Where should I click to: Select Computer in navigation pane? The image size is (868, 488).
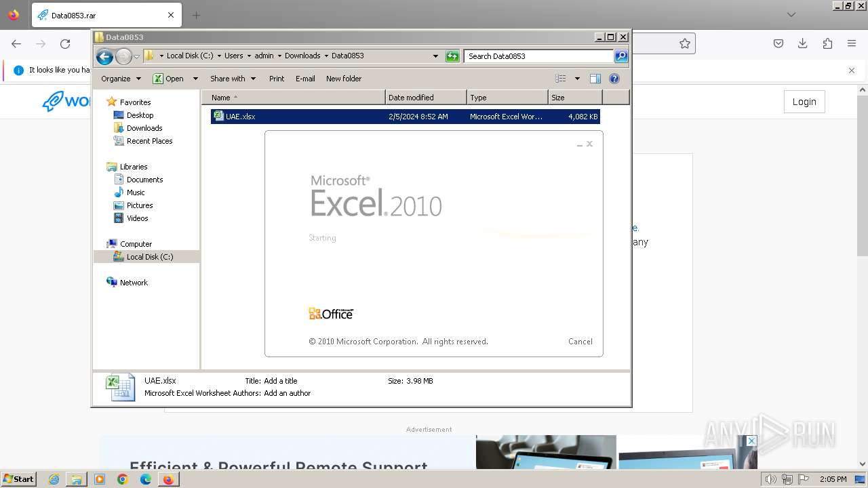136,244
